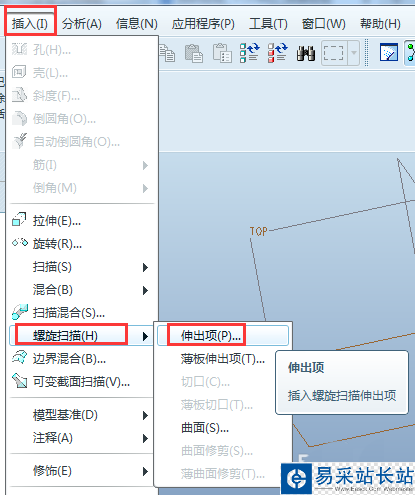Open the 应用程序(P) menu
This screenshot has height=495, width=415.
click(x=203, y=24)
